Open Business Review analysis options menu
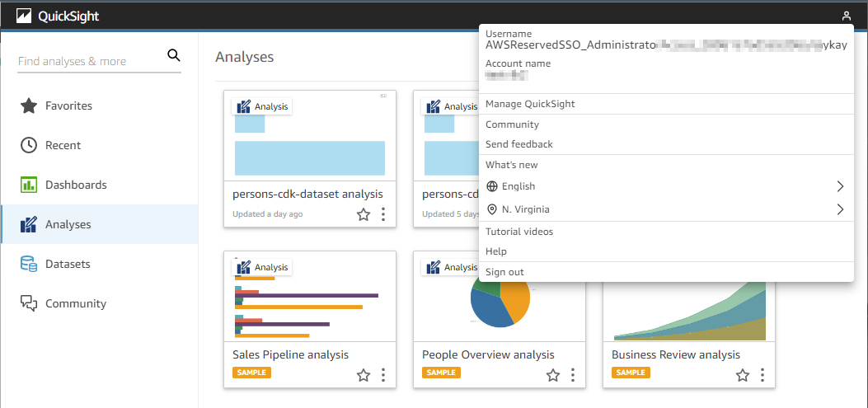The height and width of the screenshot is (408, 868). (762, 375)
